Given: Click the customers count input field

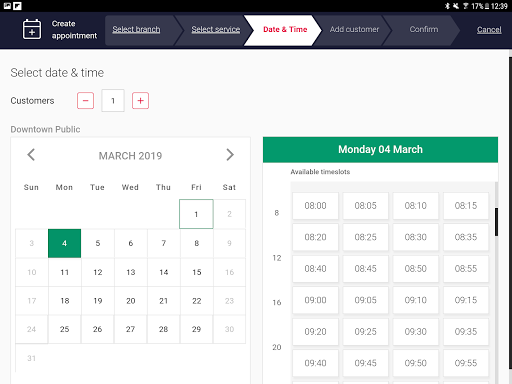Looking at the screenshot, I should pos(113,101).
